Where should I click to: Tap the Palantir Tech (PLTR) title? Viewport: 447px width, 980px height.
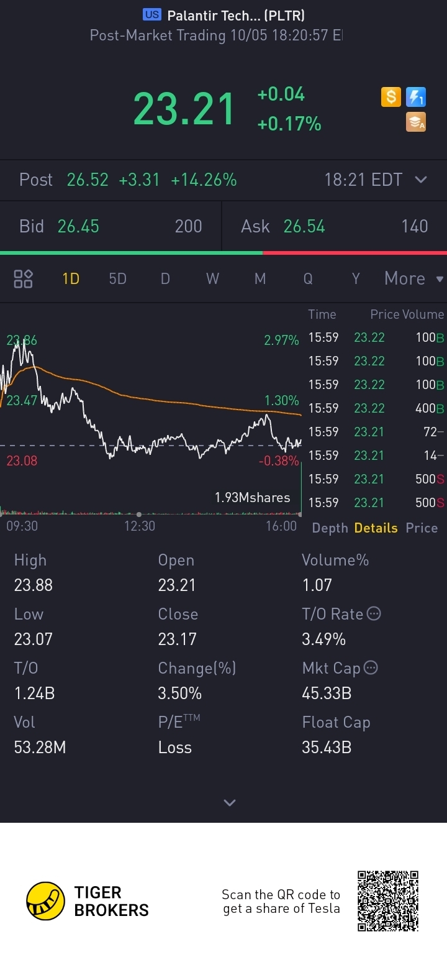coord(236,16)
